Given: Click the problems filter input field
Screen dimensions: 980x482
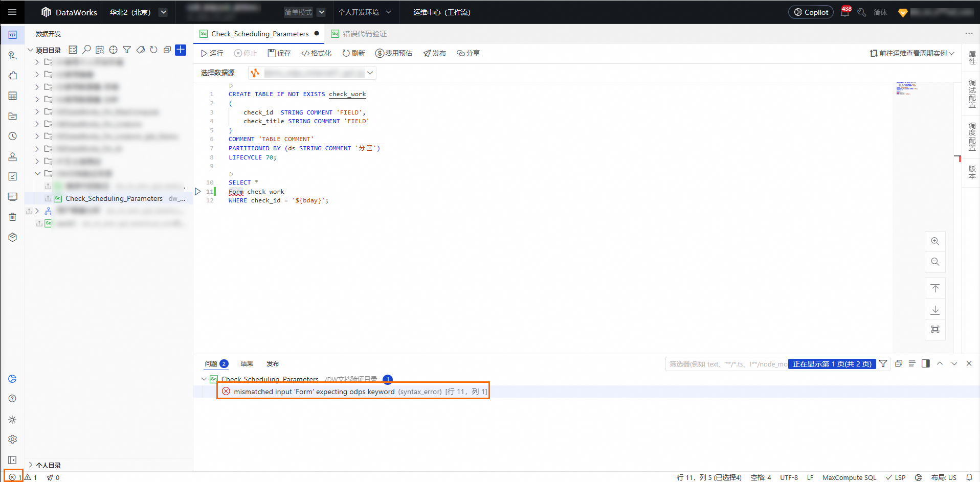Looking at the screenshot, I should point(726,364).
